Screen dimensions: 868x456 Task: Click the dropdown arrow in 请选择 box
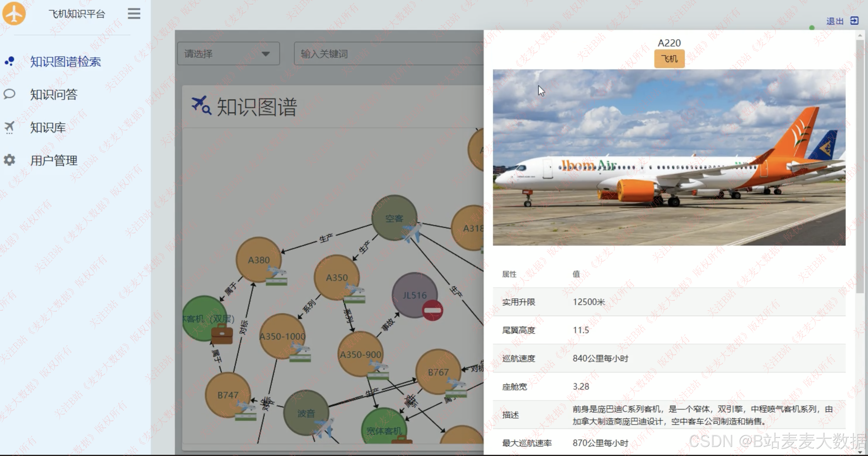(x=266, y=54)
